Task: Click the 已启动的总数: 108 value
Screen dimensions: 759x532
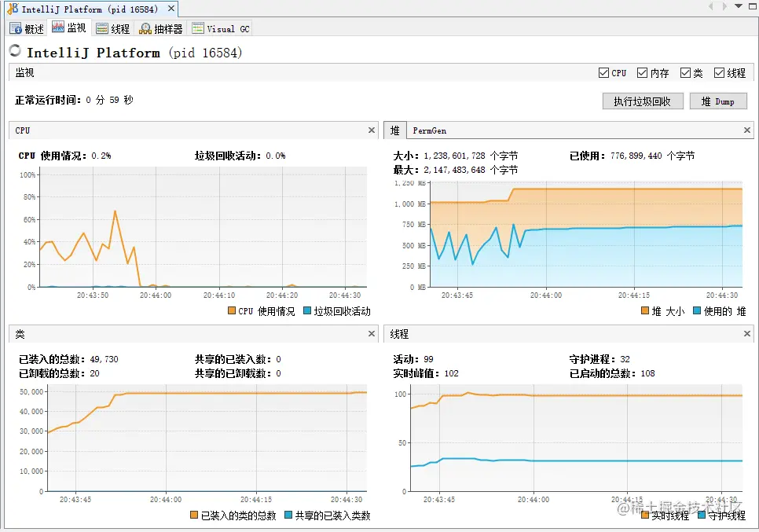Action: pyautogui.click(x=647, y=373)
